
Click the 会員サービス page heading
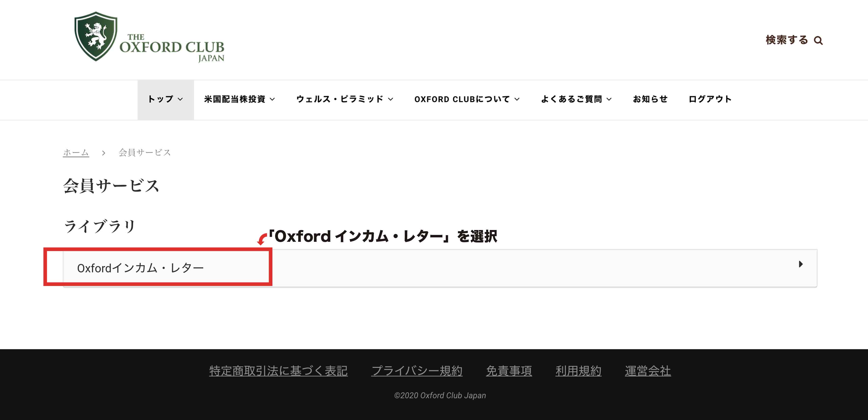pos(111,186)
